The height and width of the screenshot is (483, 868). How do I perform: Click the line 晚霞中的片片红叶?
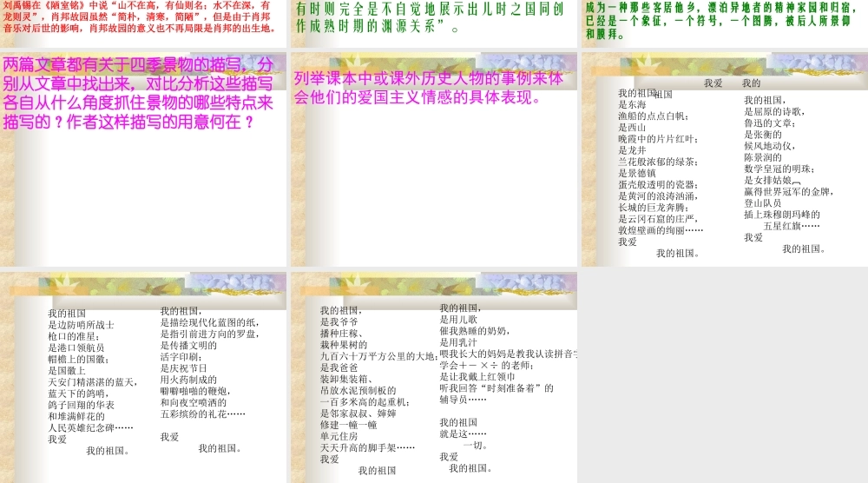(658, 138)
